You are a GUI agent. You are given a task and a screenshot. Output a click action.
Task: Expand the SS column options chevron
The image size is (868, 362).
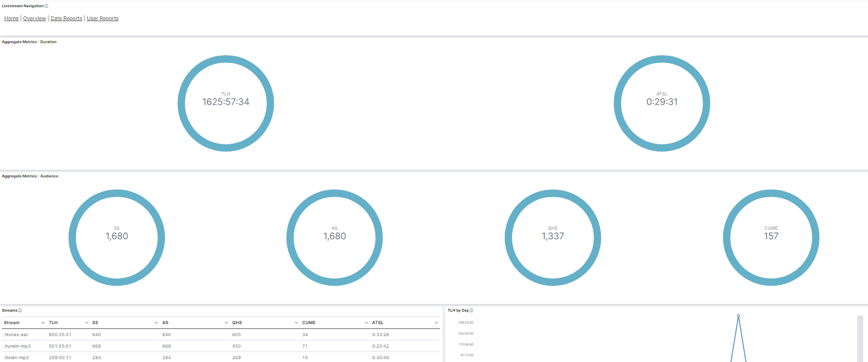(x=156, y=323)
